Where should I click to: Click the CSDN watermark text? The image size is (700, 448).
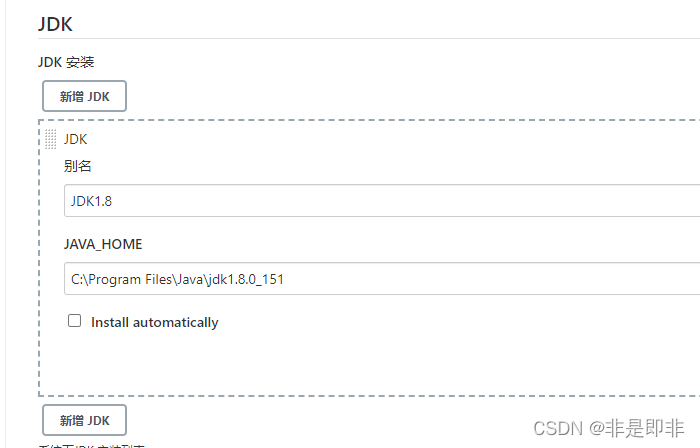click(558, 428)
